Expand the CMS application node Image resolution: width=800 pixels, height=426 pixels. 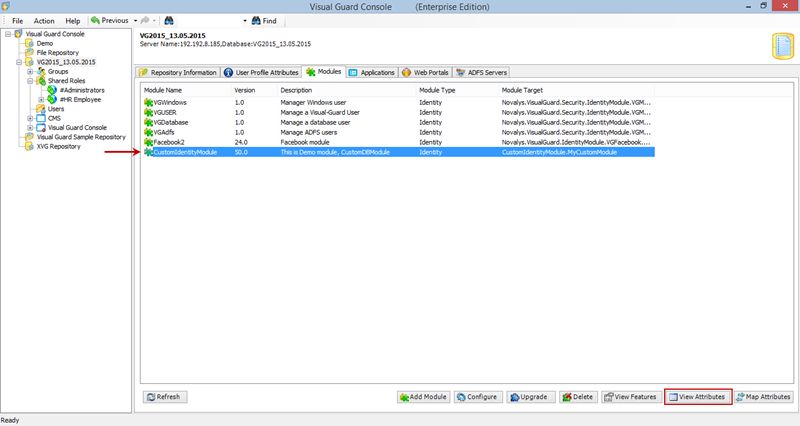[x=30, y=118]
